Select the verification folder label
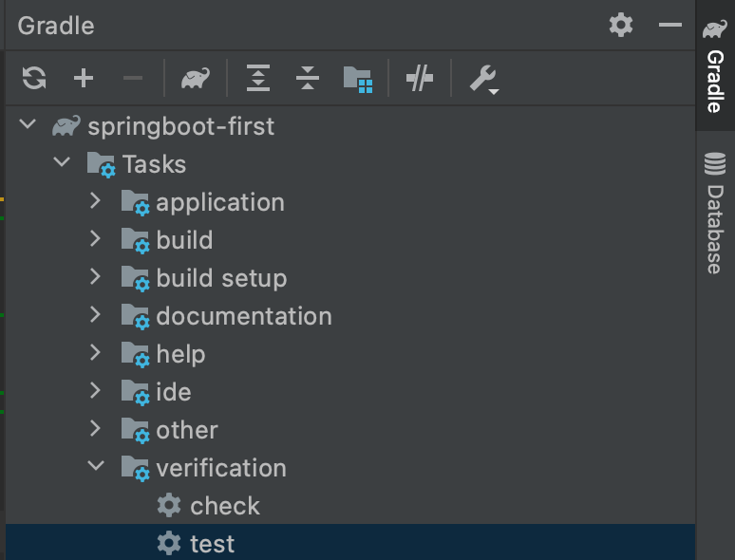The width and height of the screenshot is (735, 560). pyautogui.click(x=221, y=468)
